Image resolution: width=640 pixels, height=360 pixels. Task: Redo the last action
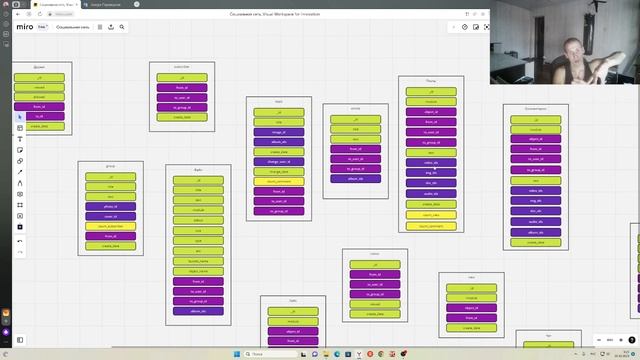pyautogui.click(x=20, y=252)
